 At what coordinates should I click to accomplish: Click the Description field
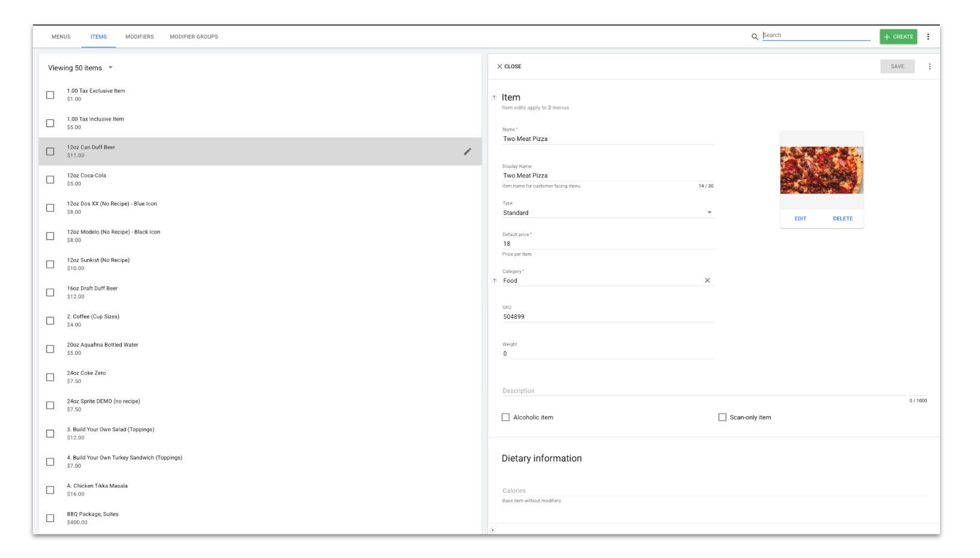tap(715, 391)
